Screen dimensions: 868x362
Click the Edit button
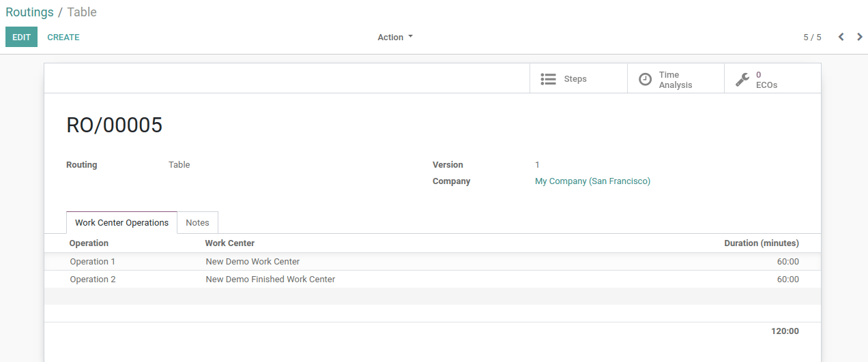(21, 37)
